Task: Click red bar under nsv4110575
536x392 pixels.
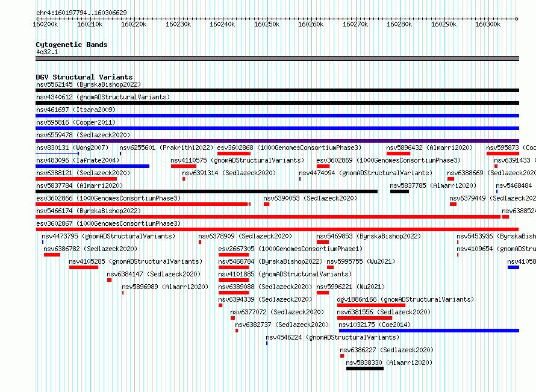Action: point(184,166)
